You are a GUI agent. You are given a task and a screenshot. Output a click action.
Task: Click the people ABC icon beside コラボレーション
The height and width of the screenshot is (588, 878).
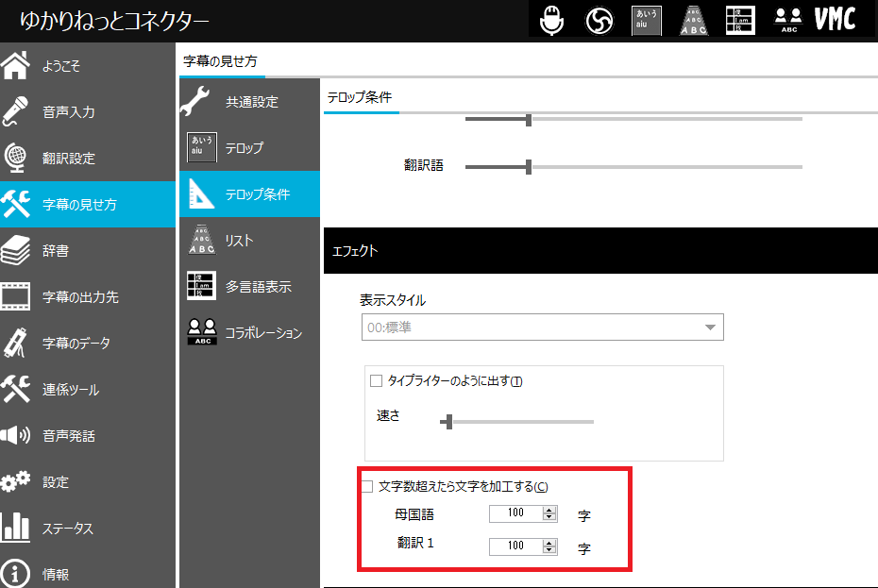(x=202, y=331)
